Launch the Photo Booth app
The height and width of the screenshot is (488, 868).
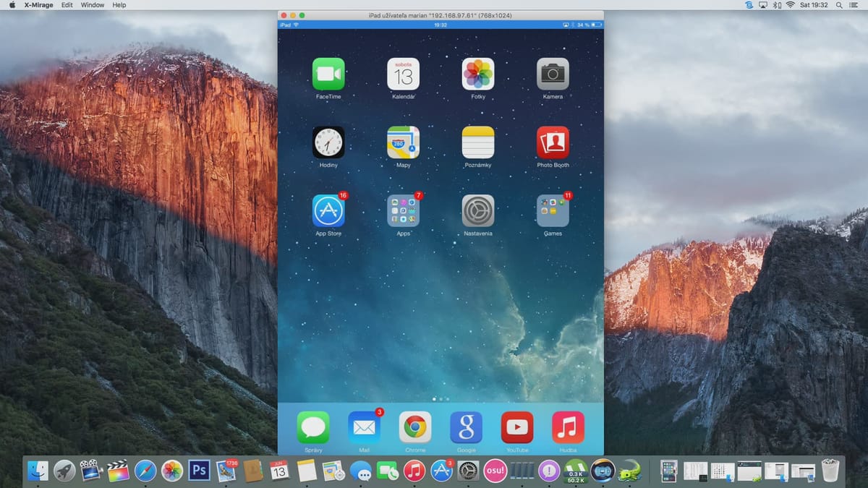click(553, 142)
